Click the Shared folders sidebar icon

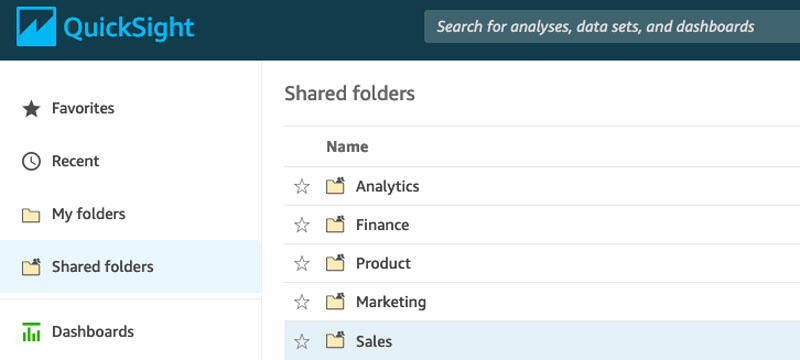click(x=31, y=267)
